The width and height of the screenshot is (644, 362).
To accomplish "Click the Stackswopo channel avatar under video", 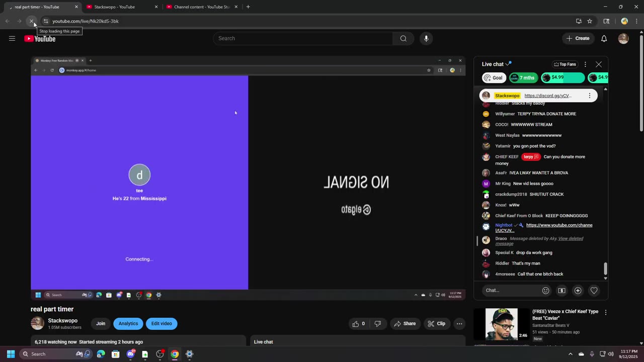I will click(37, 324).
